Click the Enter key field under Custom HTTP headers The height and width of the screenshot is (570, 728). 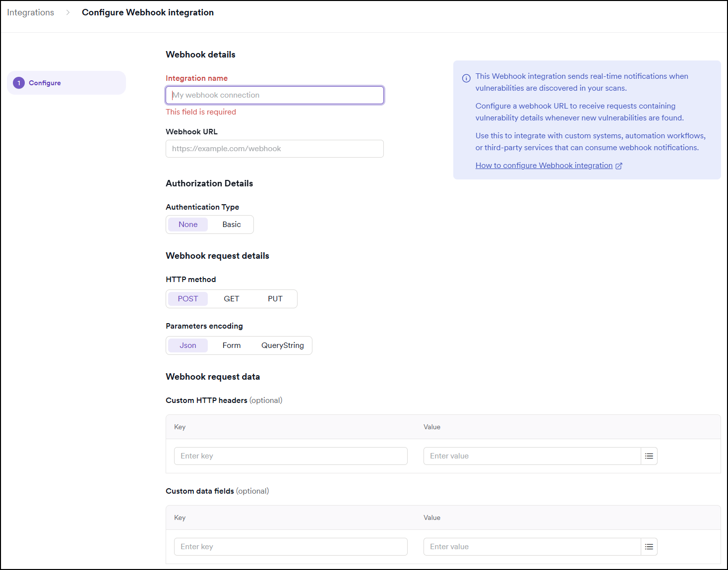pos(290,456)
